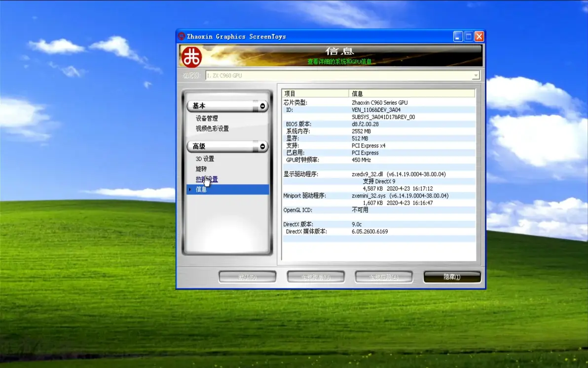Click the 高级 section header
Image resolution: width=588 pixels, height=368 pixels.
227,146
